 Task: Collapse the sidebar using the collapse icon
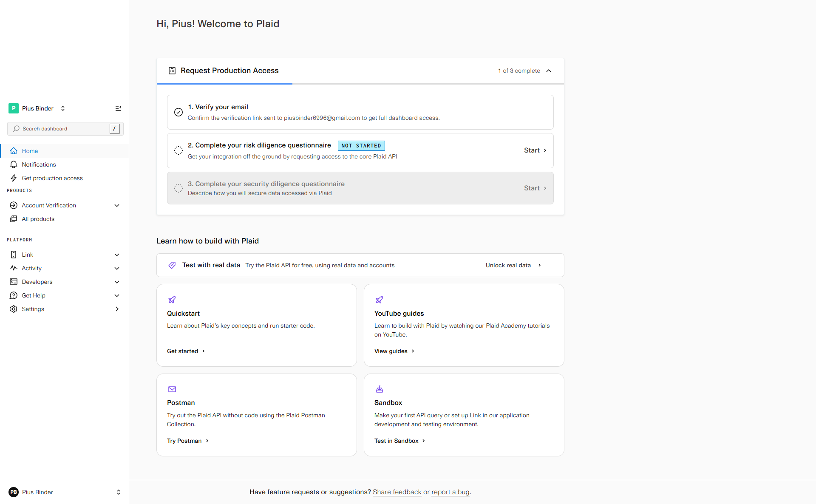[119, 108]
